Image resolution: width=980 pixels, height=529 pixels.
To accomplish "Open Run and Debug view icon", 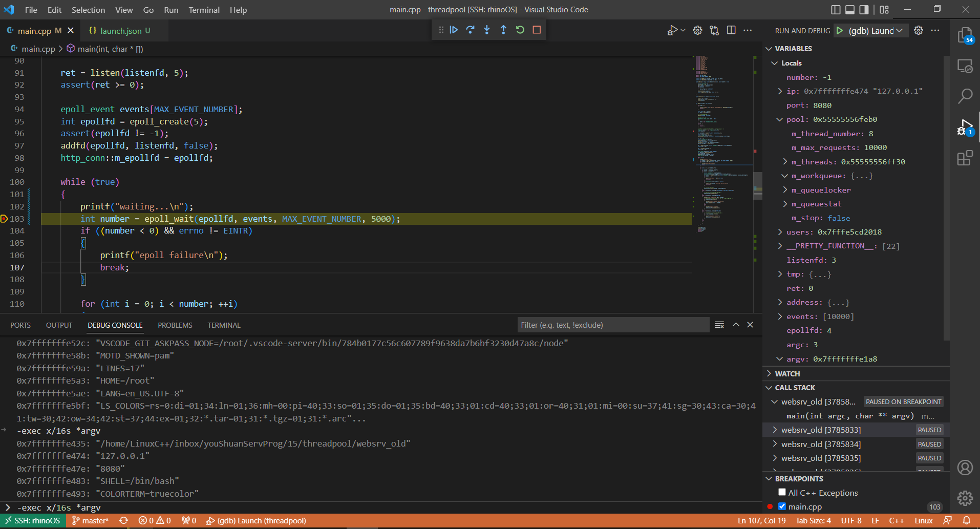I will click(965, 128).
